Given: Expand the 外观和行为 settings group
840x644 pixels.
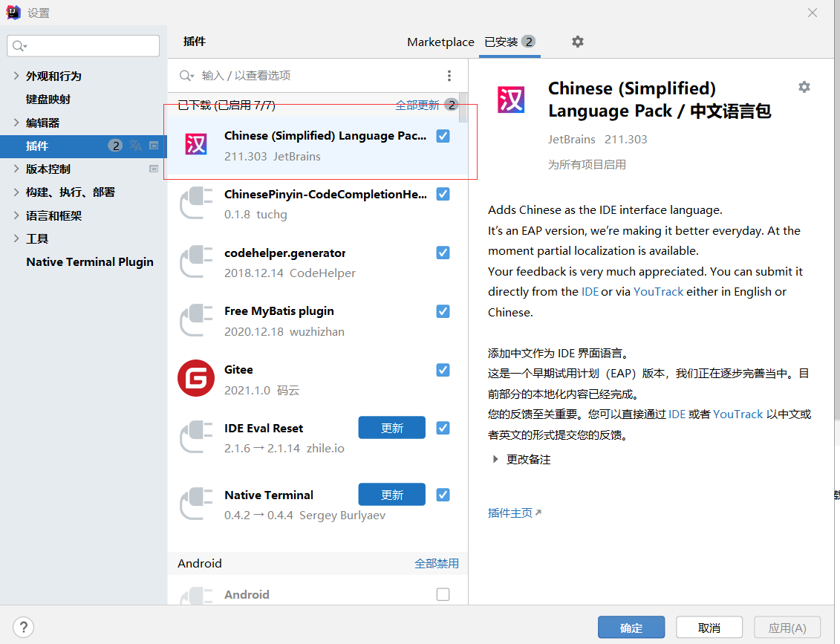Looking at the screenshot, I should click(x=16, y=76).
